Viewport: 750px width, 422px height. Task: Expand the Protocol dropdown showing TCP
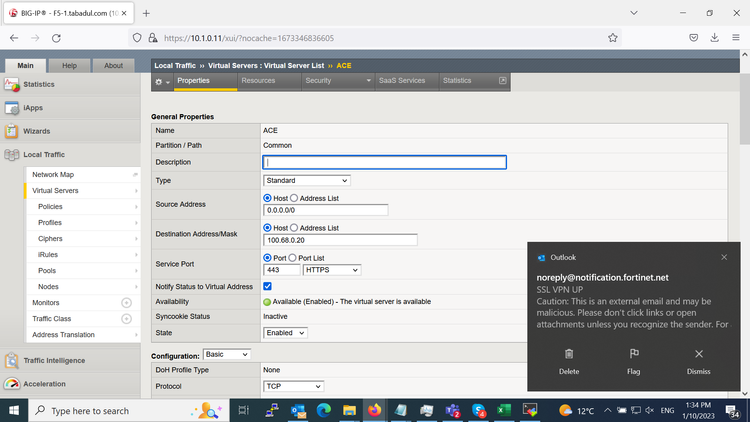(x=293, y=386)
